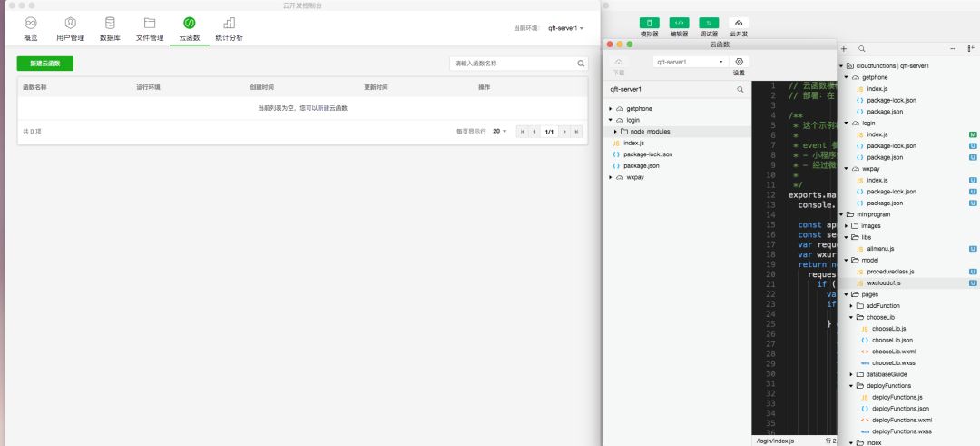Click /login/index.js path in status bar

pos(775,441)
